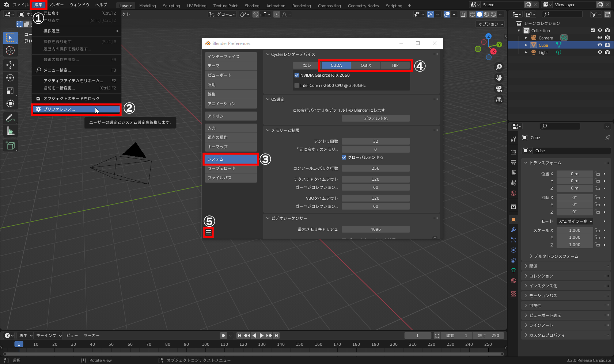Open the Output properties tab
The image size is (614, 364).
coord(513,162)
